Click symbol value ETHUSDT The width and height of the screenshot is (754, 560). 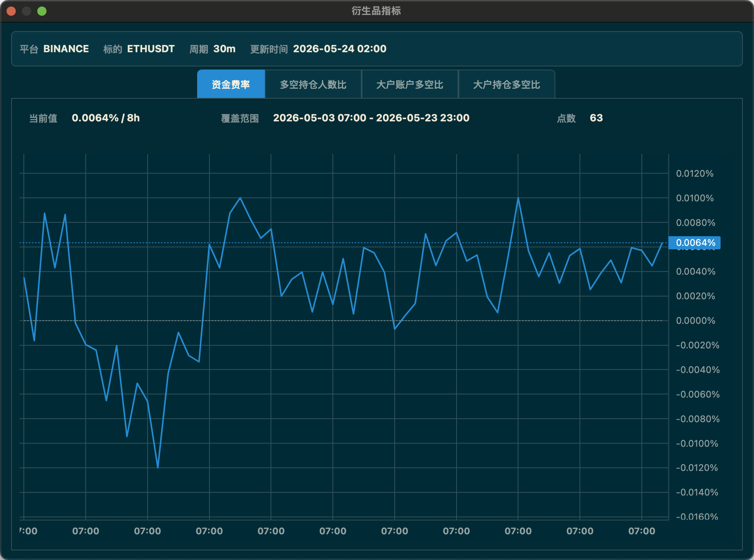pos(151,49)
